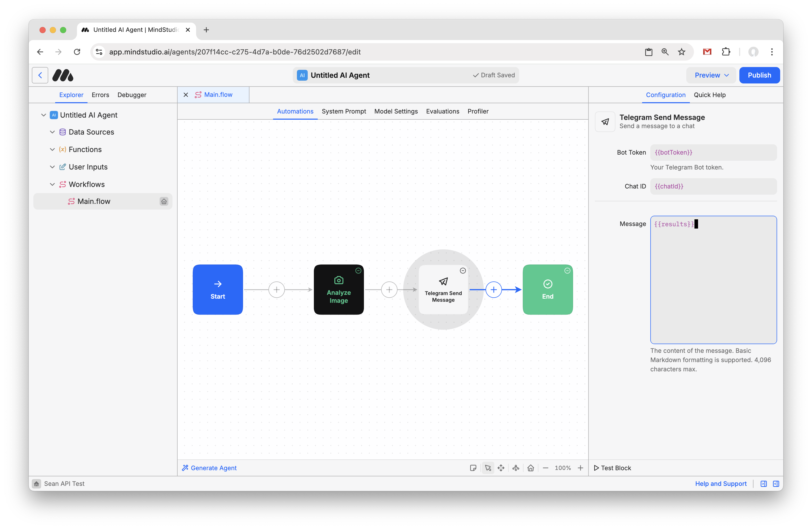
Task: Click the Publish button
Action: pos(759,75)
